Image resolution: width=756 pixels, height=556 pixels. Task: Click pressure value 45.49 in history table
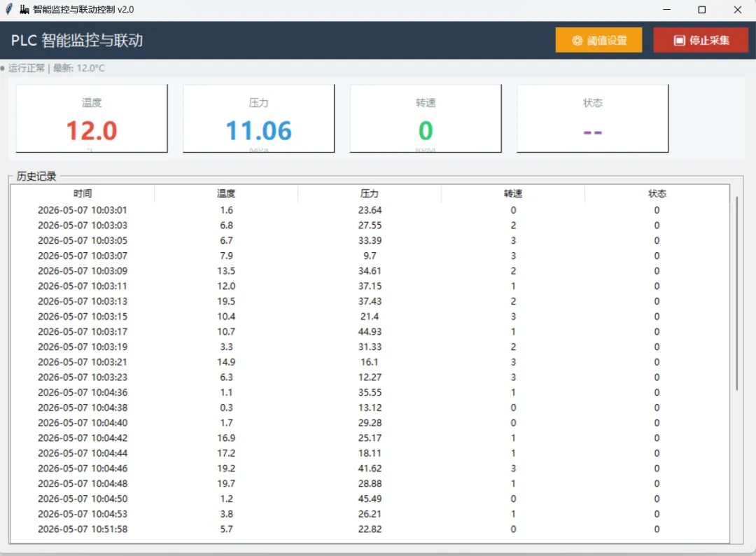point(370,499)
